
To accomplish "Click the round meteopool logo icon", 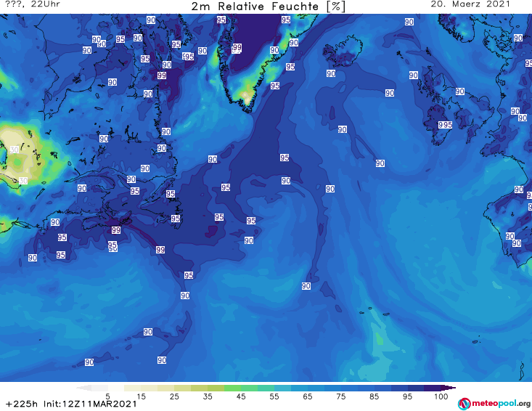I will point(464,404).
